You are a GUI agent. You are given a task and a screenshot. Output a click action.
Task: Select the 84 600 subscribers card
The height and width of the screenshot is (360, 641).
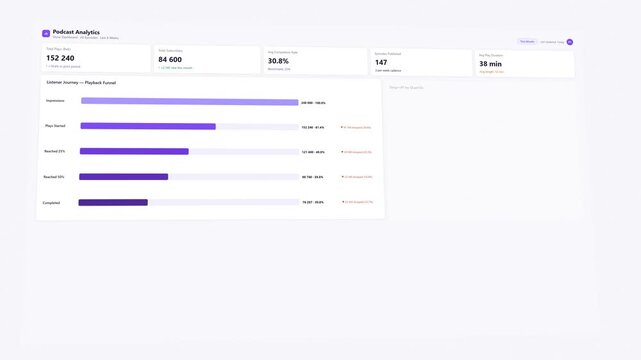tap(207, 60)
